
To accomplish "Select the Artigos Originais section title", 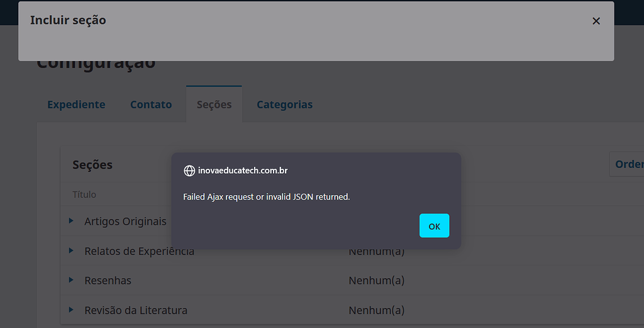I will tap(125, 221).
